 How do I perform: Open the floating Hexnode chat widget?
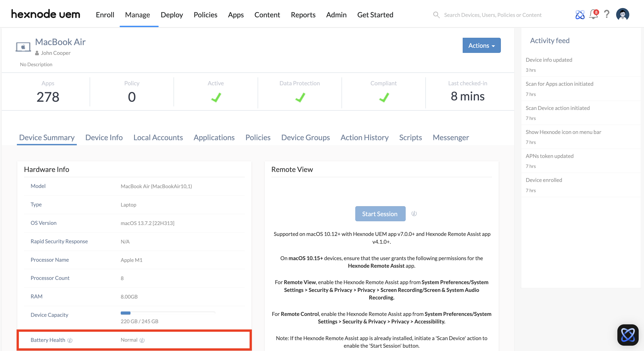pyautogui.click(x=628, y=335)
